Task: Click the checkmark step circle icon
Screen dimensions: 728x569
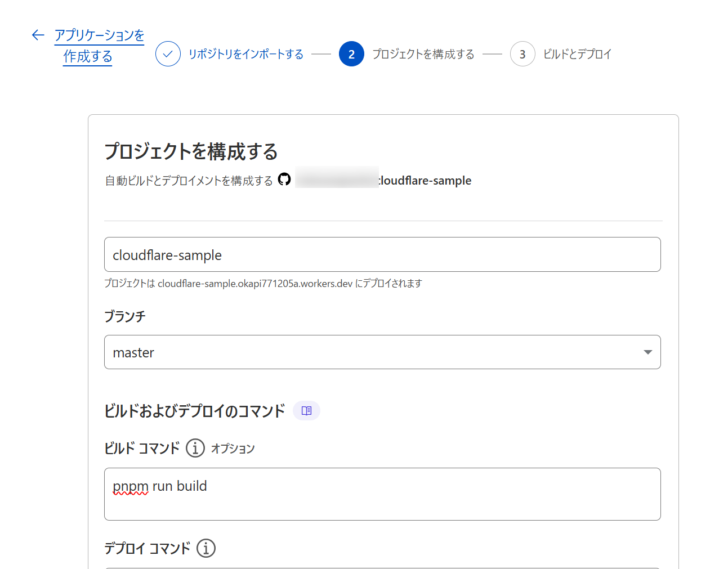Action: (168, 54)
